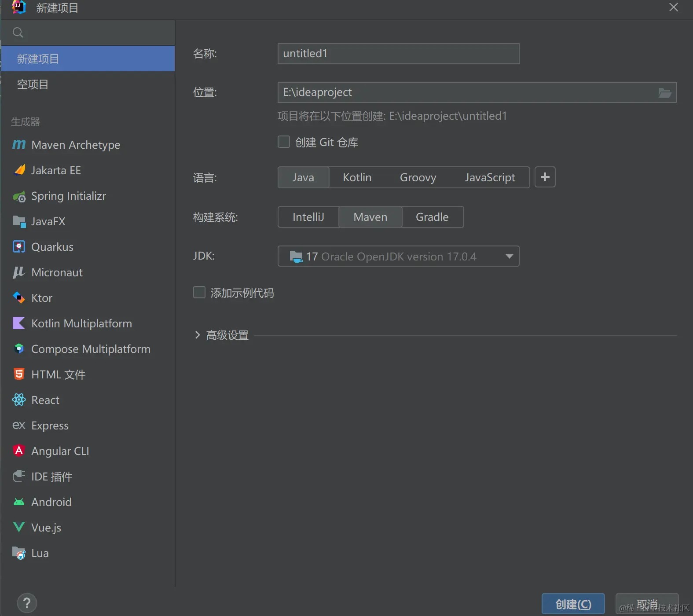693x616 pixels.
Task: Expand the 高级设置 section
Action: (198, 335)
